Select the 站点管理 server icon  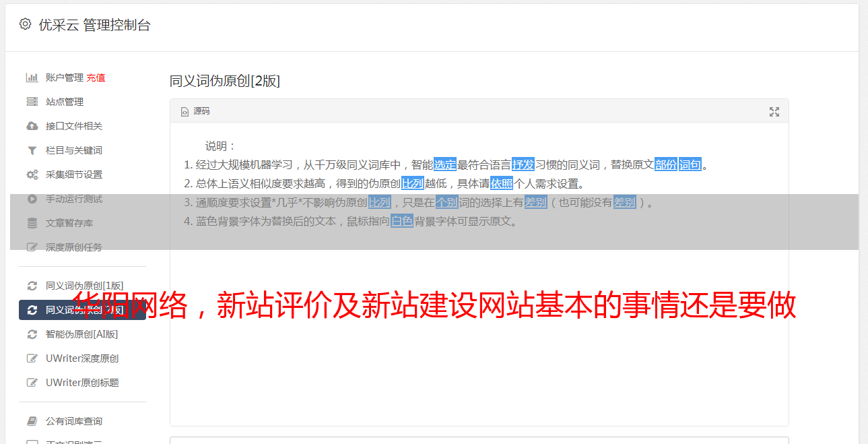point(32,102)
